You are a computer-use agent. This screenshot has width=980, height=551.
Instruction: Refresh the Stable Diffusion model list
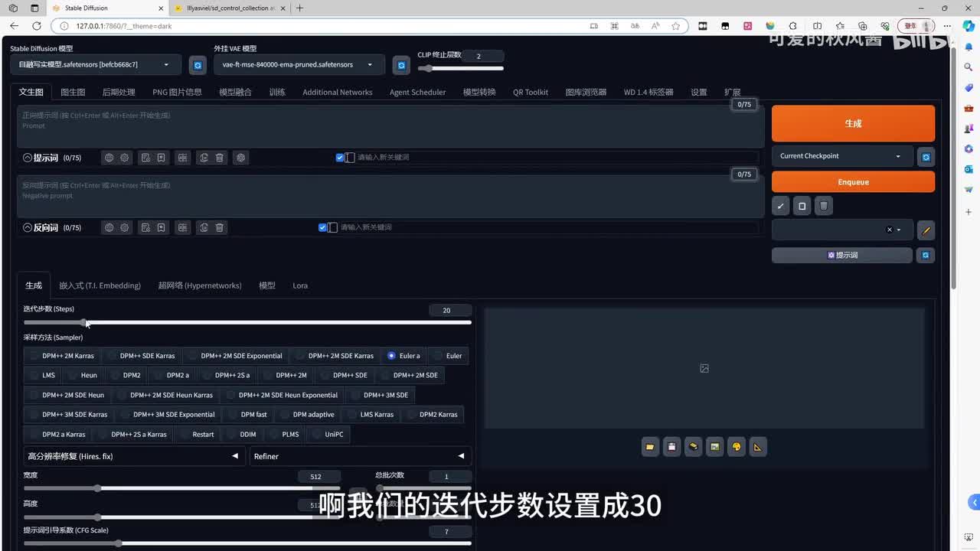tap(198, 65)
